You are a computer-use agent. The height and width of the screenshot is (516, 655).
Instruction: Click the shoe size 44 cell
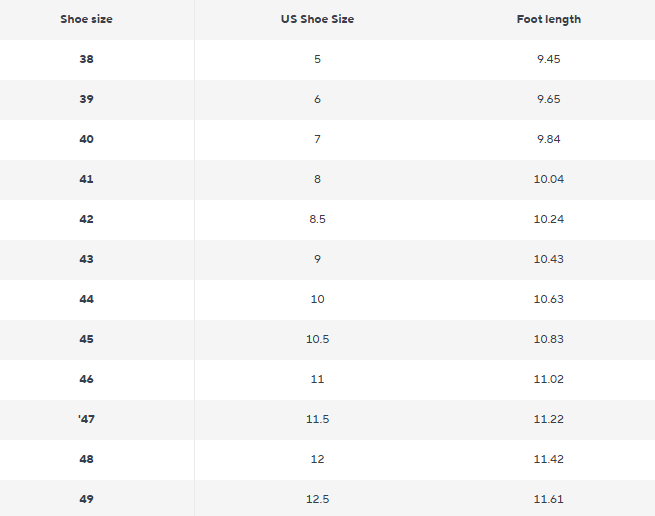(86, 299)
